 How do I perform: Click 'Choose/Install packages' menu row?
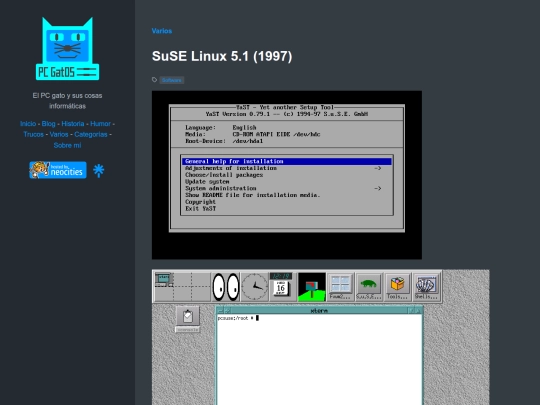[287, 175]
